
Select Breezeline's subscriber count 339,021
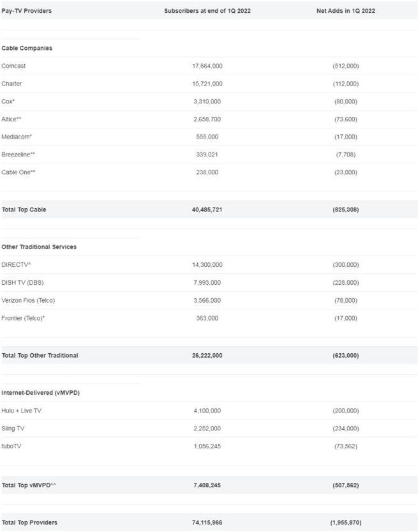(207, 155)
